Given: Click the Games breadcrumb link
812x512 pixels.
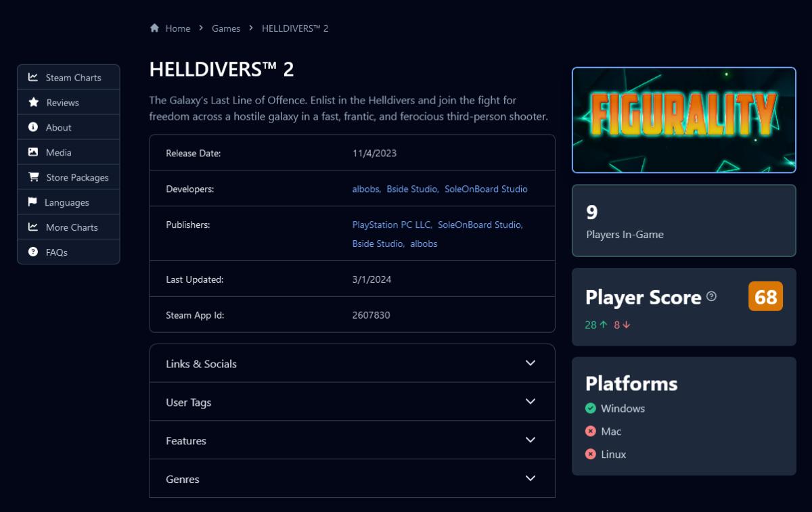Looking at the screenshot, I should click(226, 28).
